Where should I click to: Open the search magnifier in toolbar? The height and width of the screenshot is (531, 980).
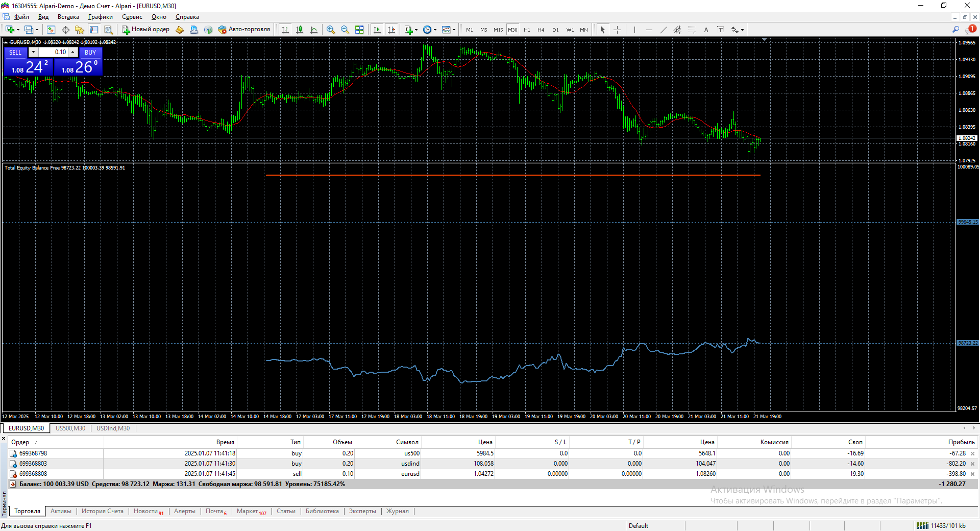pyautogui.click(x=955, y=30)
